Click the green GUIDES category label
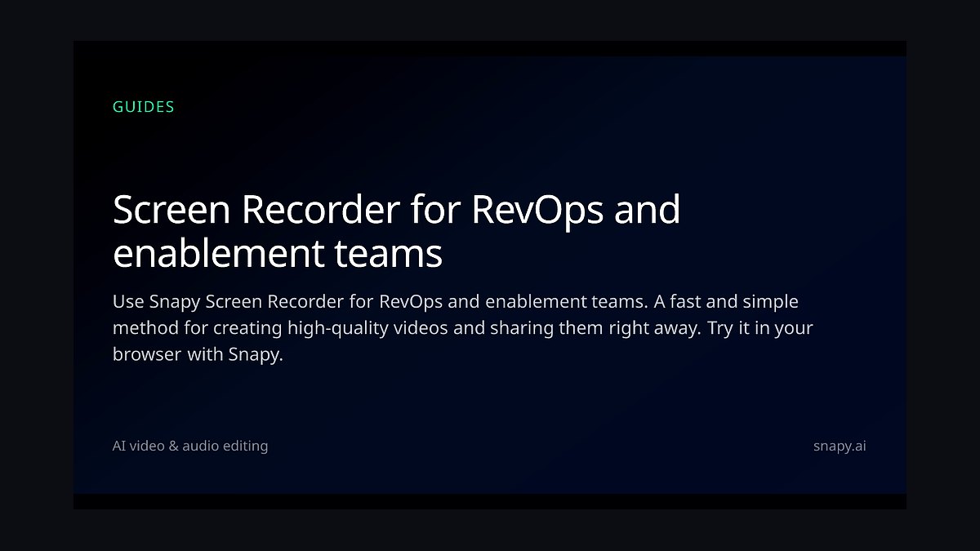 [144, 107]
